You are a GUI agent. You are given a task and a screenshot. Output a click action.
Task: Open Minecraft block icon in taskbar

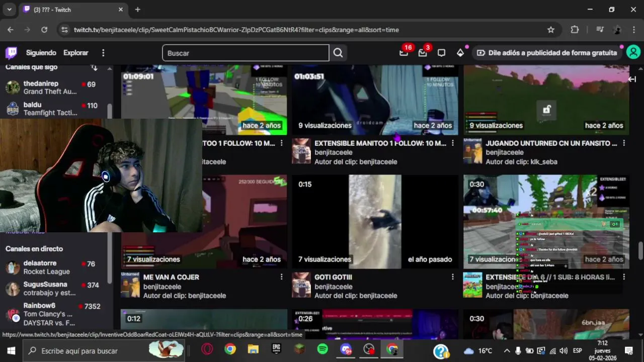(x=299, y=349)
